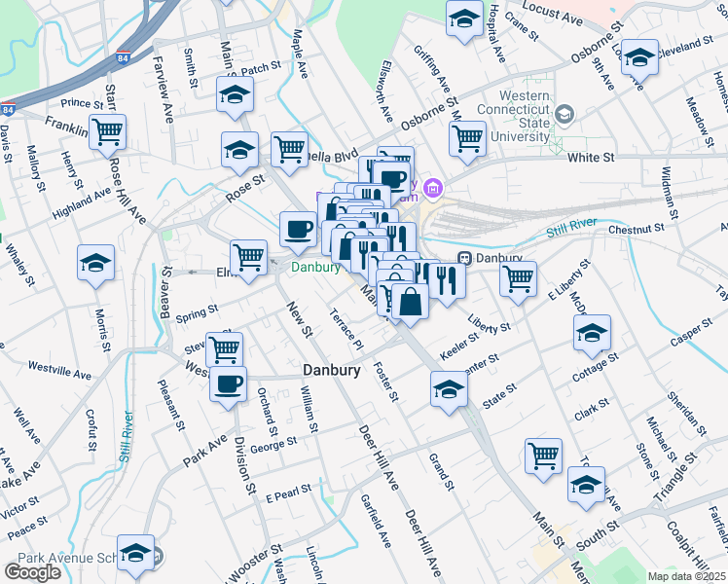This screenshot has width=728, height=584.
Task: Select the Chestnut St label
Action: pos(637,229)
